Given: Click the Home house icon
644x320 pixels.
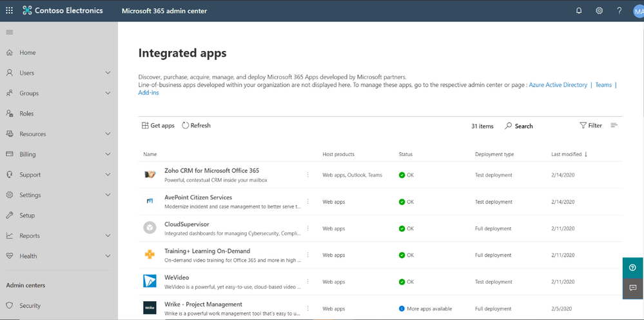Looking at the screenshot, I should (10, 52).
